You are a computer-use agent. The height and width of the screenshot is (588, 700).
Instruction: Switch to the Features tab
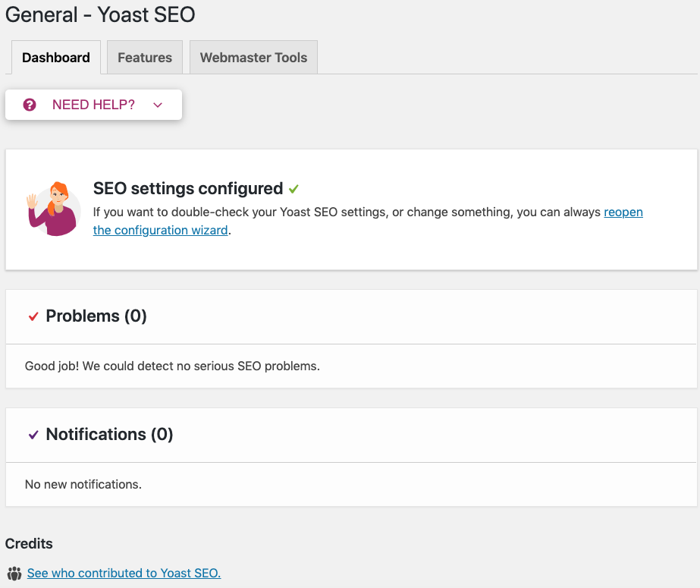145,58
